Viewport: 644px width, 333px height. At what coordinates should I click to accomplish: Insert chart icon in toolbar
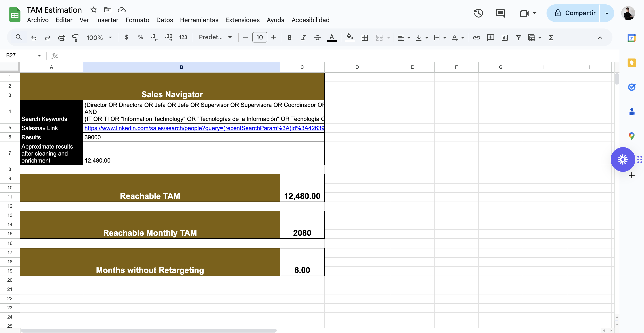pos(504,37)
